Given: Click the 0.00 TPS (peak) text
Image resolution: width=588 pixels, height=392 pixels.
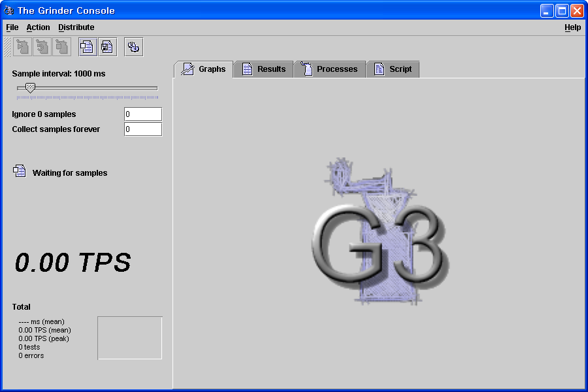Looking at the screenshot, I should tap(44, 338).
